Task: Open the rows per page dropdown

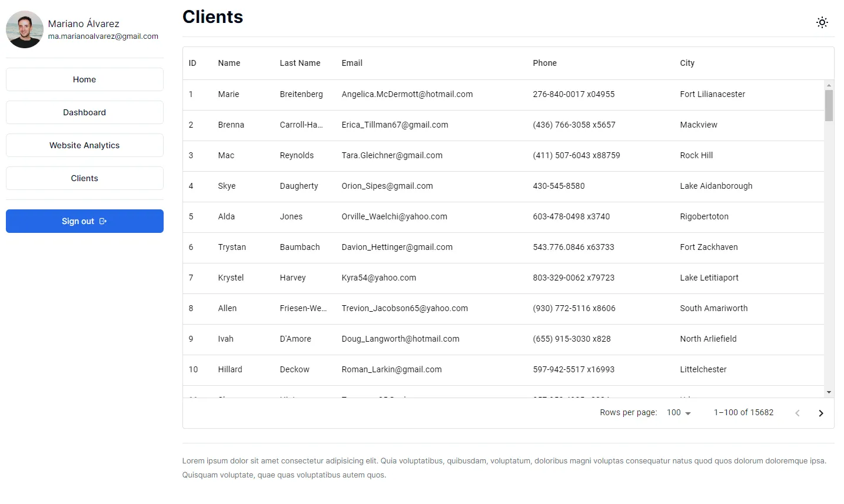Action: [679, 413]
